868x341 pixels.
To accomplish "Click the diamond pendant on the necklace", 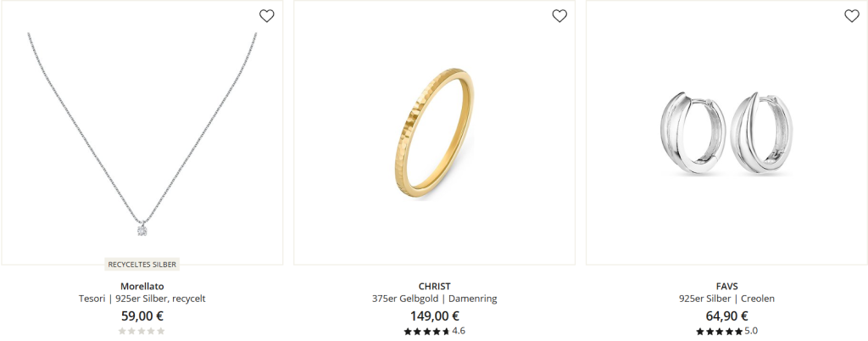I will pyautogui.click(x=142, y=230).
